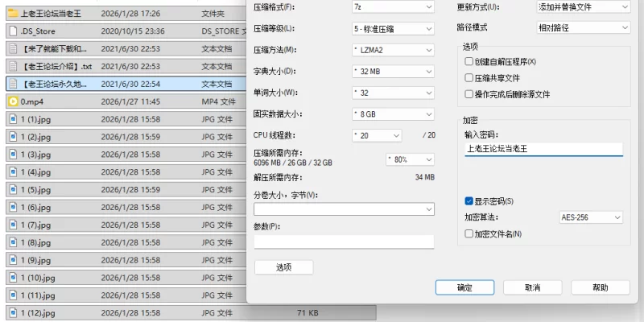Click the 参数 input field
Screen dimensions: 644x322
coord(344,242)
